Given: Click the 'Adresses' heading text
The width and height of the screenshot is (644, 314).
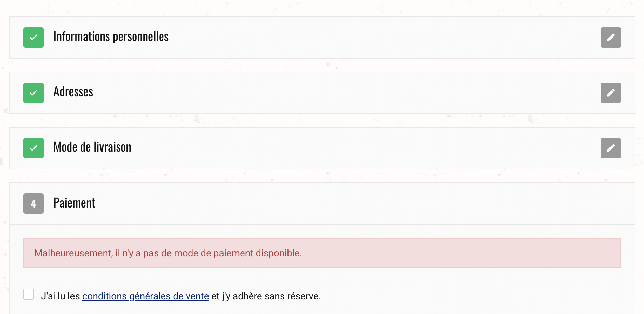Looking at the screenshot, I should (73, 92).
